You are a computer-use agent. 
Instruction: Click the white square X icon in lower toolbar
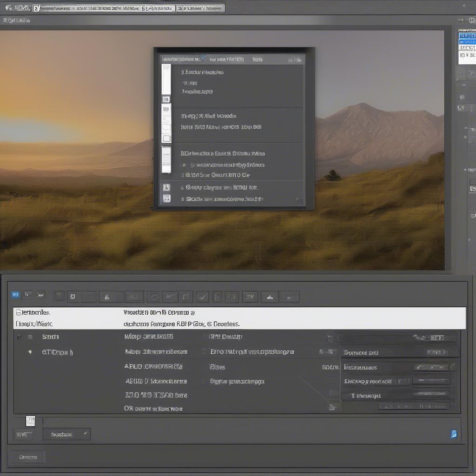tap(73, 297)
